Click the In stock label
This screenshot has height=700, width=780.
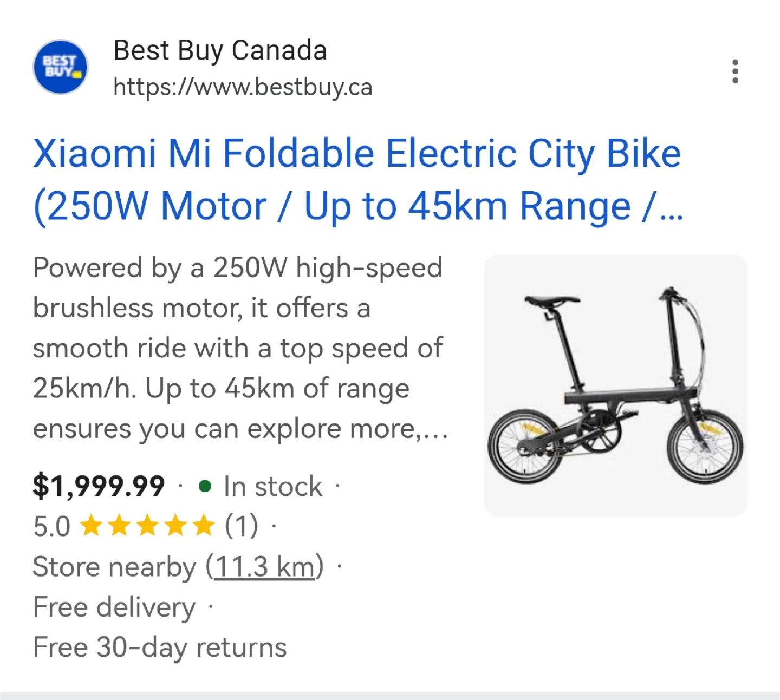point(273,486)
